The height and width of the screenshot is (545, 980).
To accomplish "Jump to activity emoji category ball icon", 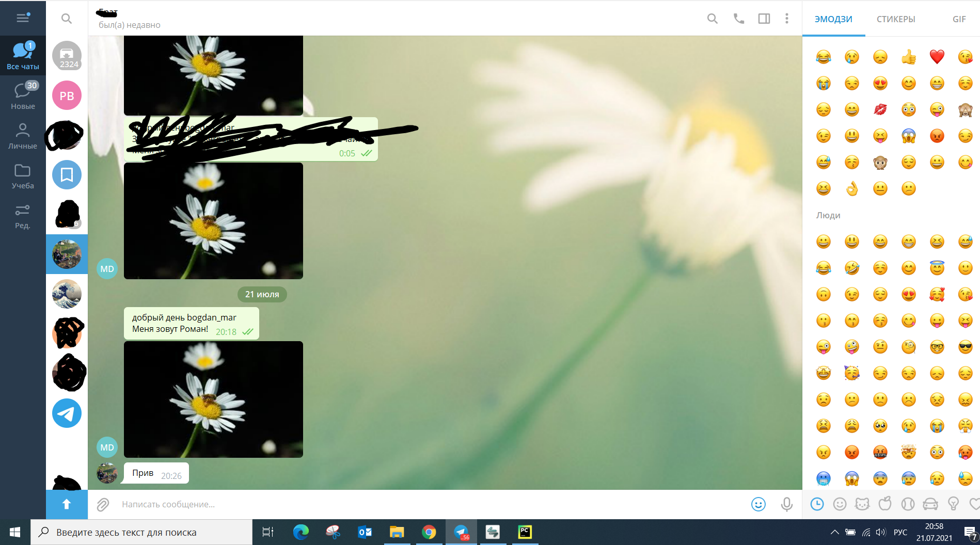I will pos(908,504).
